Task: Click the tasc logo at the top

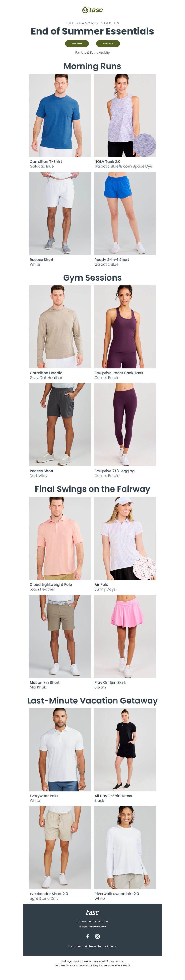Action: click(92, 10)
